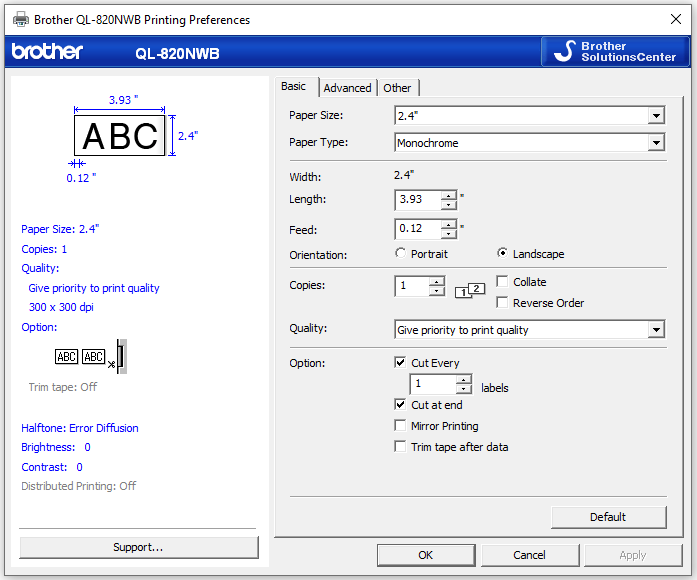The image size is (697, 580).
Task: Expand the Paper Size dropdown
Action: (656, 116)
